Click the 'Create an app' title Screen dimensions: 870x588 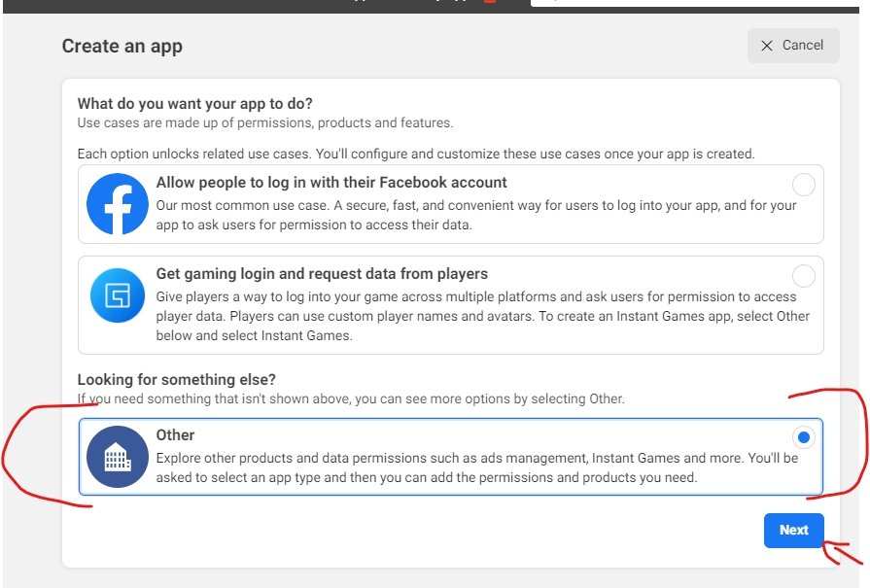coord(122,46)
